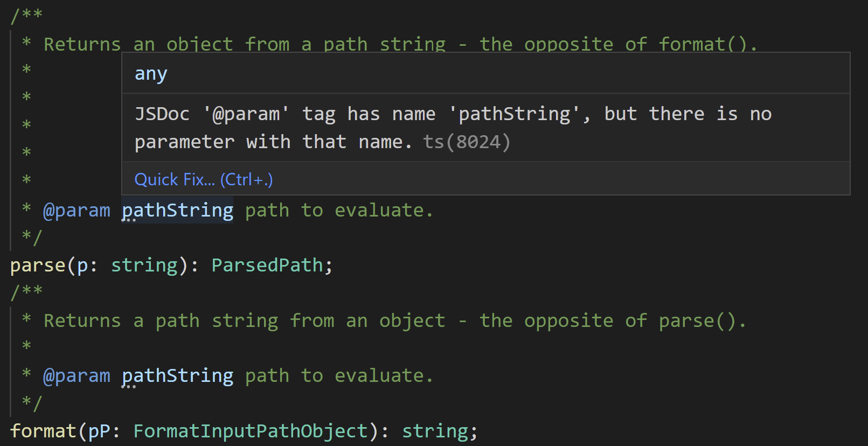This screenshot has width=868, height=446.
Task: Click the ParsedPath return type
Action: [x=267, y=266]
